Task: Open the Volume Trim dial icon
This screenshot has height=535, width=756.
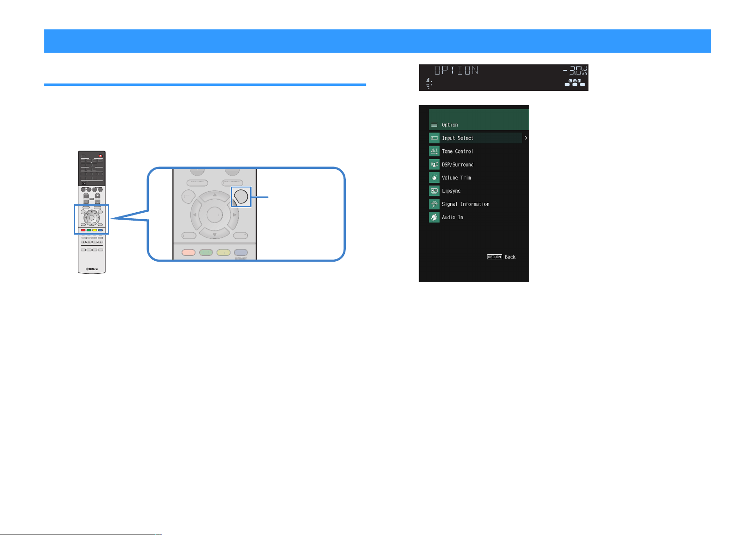Action: 434,178
